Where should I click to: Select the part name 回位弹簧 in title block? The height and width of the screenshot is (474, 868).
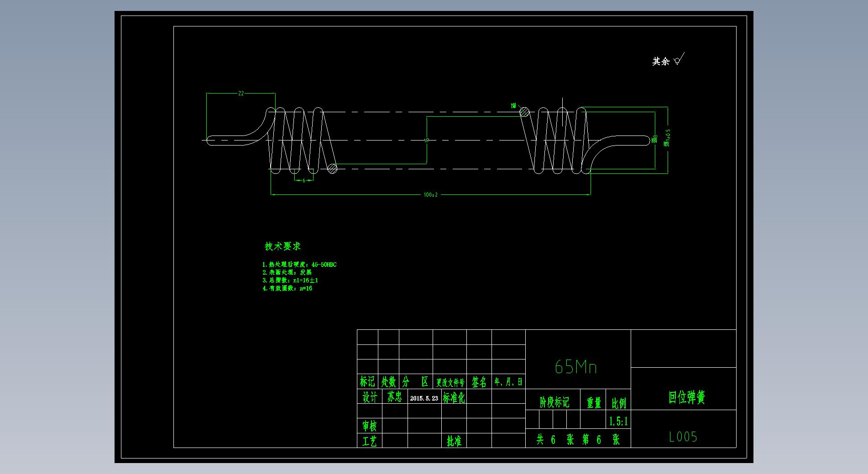[687, 397]
